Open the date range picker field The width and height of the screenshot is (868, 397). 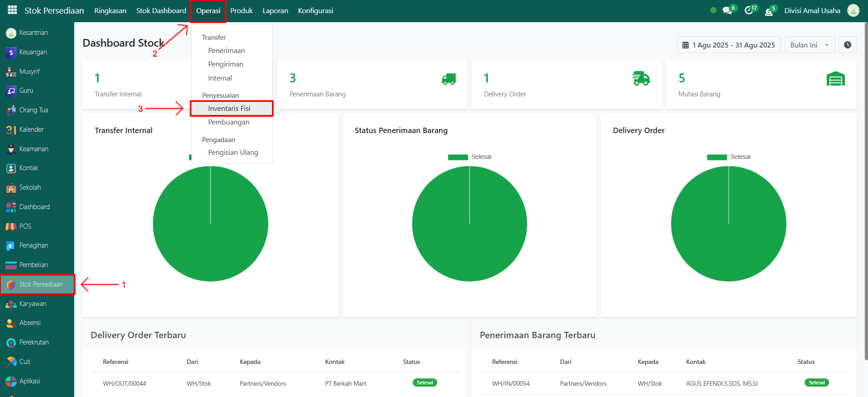(x=728, y=45)
